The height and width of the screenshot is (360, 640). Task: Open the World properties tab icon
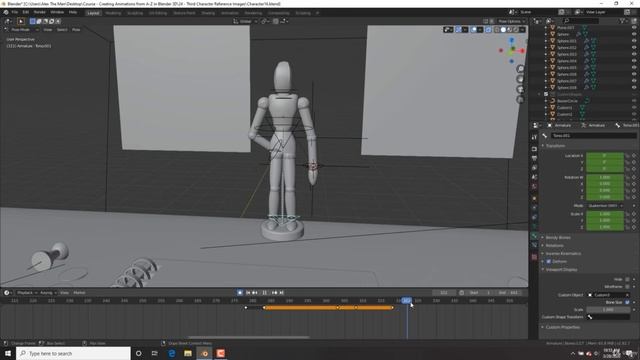click(x=534, y=187)
